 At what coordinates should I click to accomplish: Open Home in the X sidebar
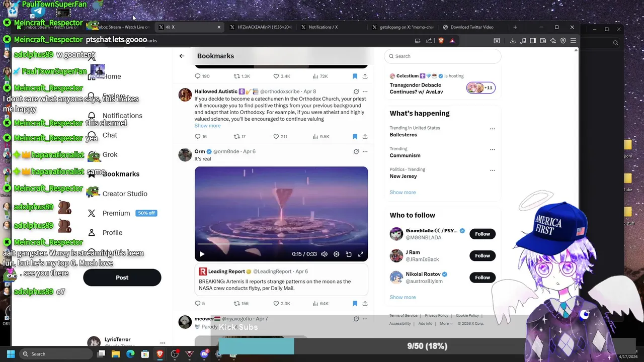tap(112, 76)
